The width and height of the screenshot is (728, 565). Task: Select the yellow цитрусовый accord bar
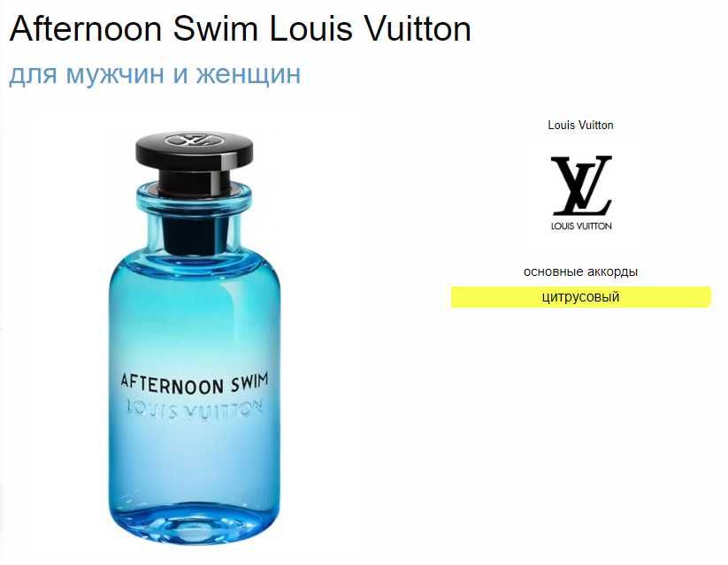580,297
